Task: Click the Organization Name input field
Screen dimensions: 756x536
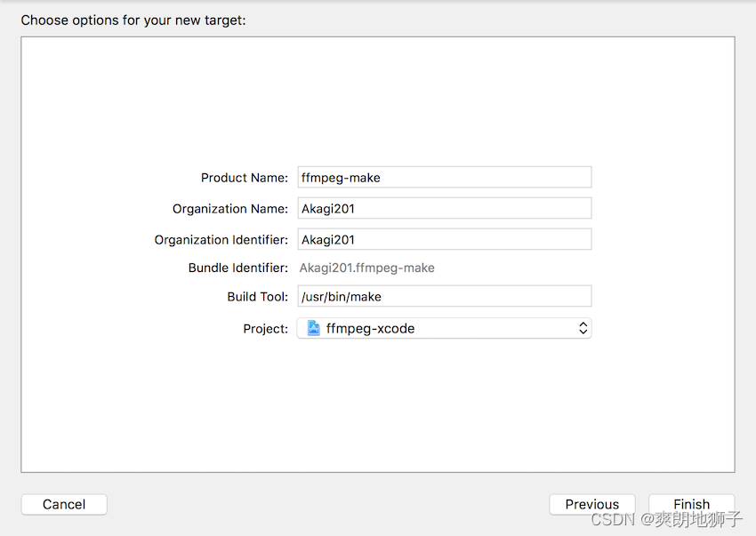Action: [x=444, y=208]
